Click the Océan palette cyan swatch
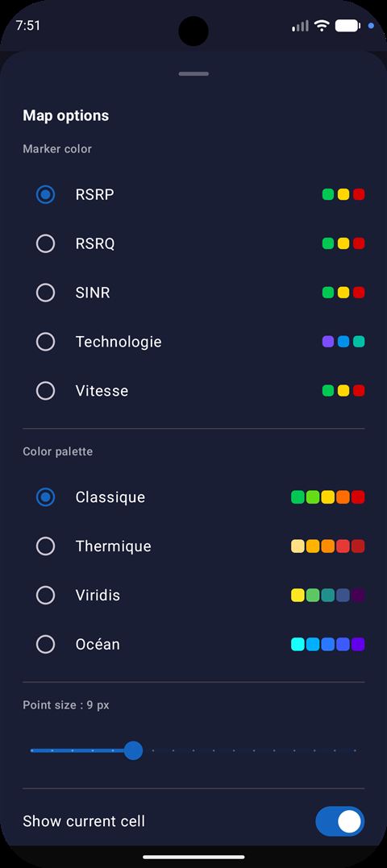 tap(298, 645)
